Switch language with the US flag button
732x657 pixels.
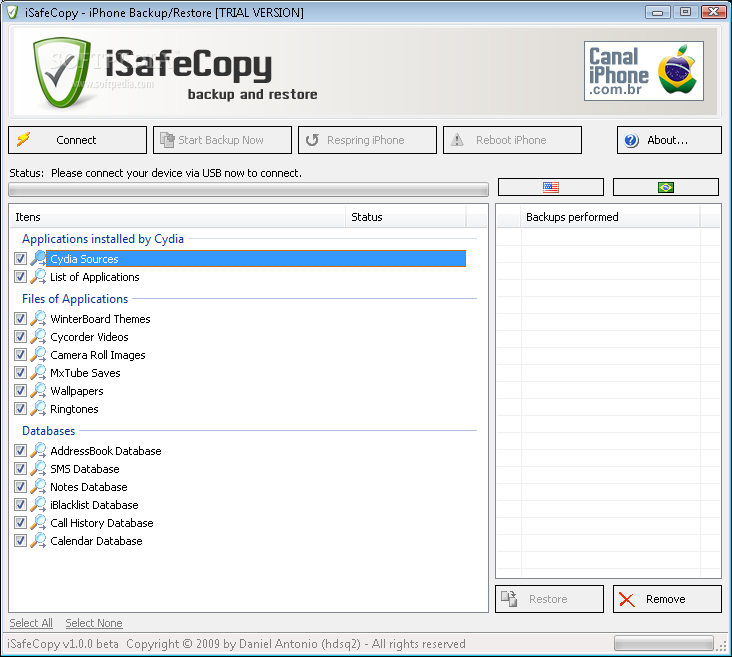pyautogui.click(x=551, y=187)
